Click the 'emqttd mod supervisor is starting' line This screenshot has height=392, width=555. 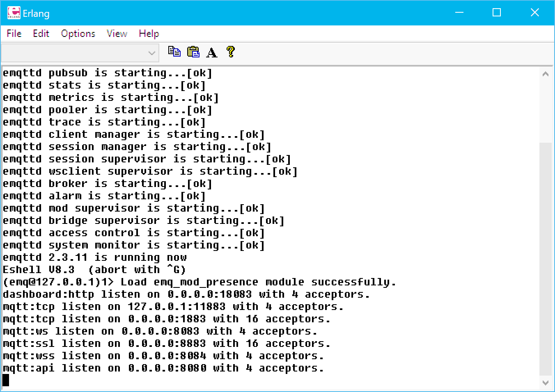(x=134, y=208)
